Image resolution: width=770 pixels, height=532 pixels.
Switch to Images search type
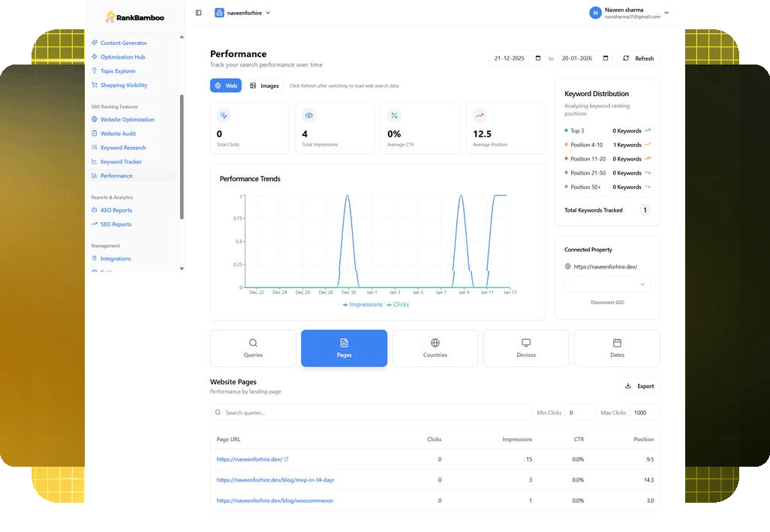pyautogui.click(x=264, y=86)
